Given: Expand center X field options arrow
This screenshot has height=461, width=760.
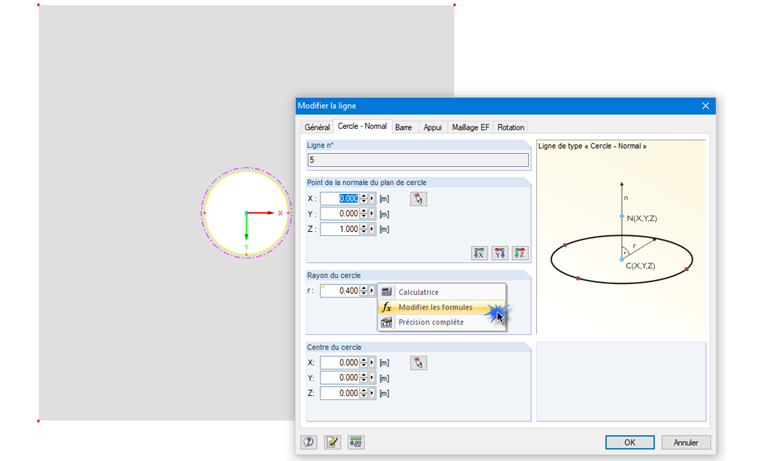Looking at the screenshot, I should pos(372,363).
